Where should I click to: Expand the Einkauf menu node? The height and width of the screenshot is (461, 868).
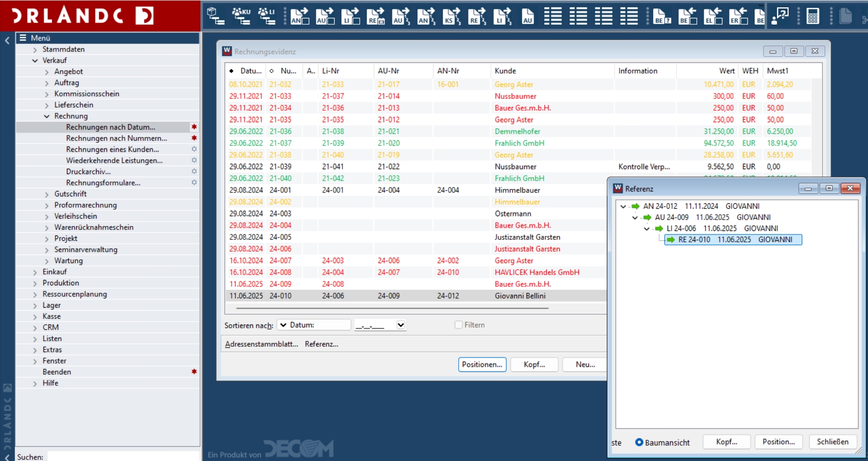coord(35,272)
